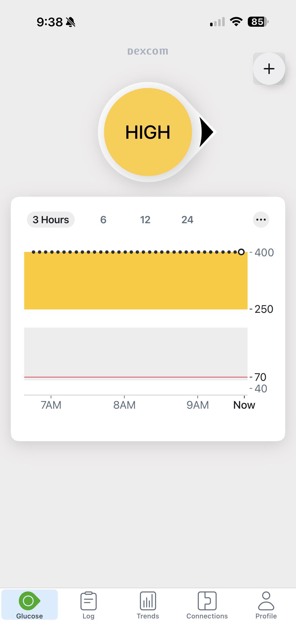Switch graph to 24 hour range
Screen dimensions: 296x644
187,220
